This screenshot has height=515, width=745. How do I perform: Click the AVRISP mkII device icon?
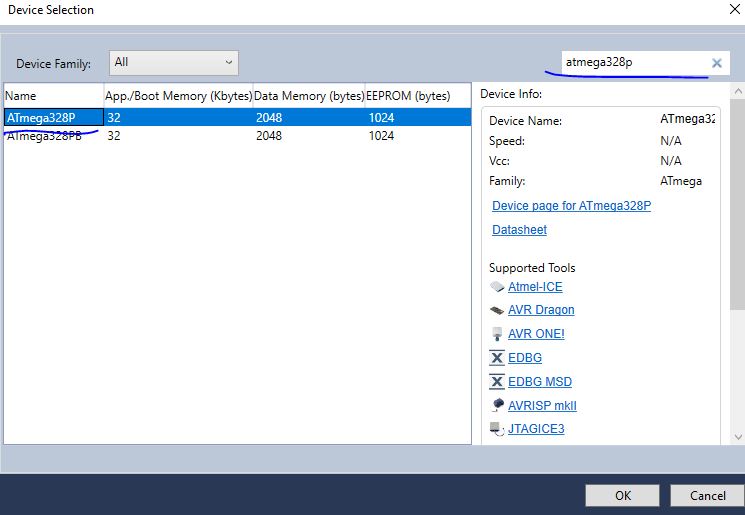497,405
